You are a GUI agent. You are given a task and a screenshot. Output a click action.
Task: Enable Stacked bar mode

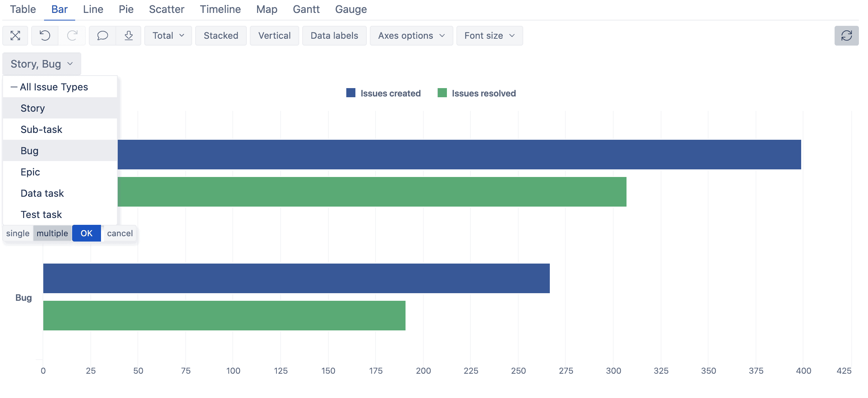click(x=221, y=35)
